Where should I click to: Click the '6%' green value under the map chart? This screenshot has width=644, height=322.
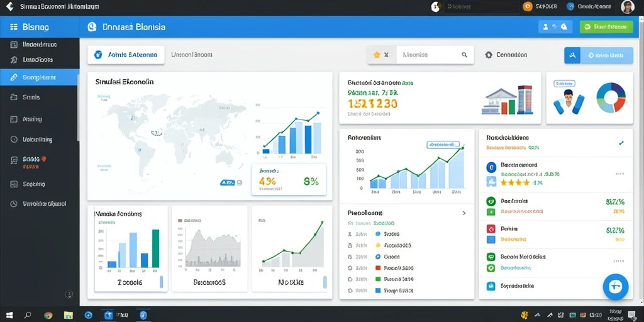pyautogui.click(x=311, y=181)
